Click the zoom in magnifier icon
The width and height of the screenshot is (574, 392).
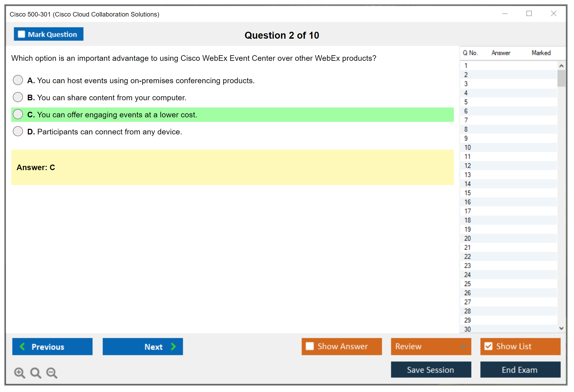pos(19,373)
